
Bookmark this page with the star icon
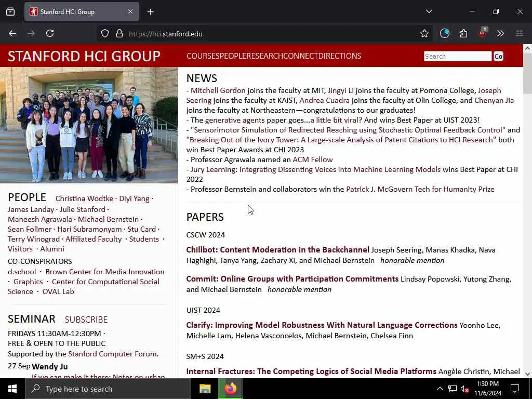tap(424, 34)
